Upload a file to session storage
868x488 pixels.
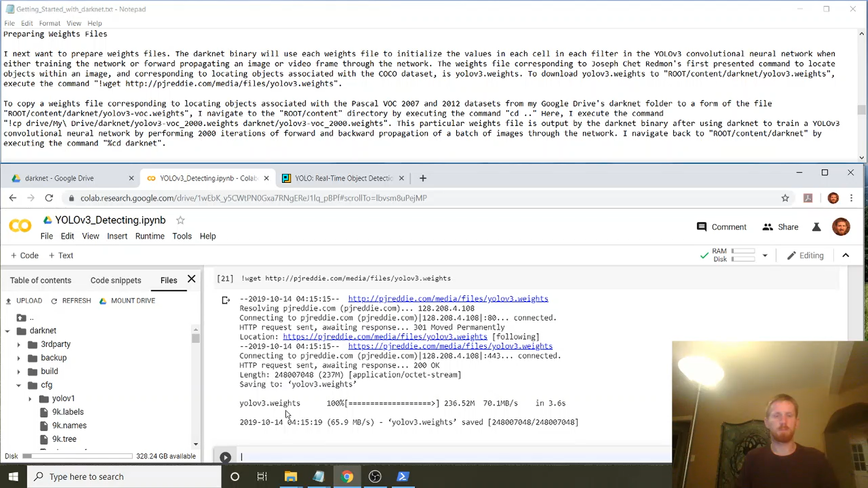24,301
